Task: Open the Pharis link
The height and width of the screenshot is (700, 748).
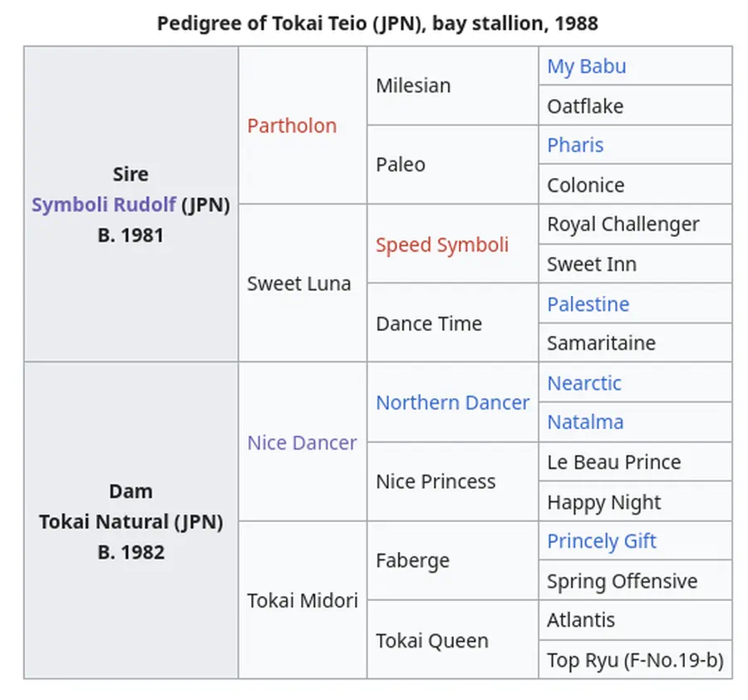Action: click(x=575, y=145)
